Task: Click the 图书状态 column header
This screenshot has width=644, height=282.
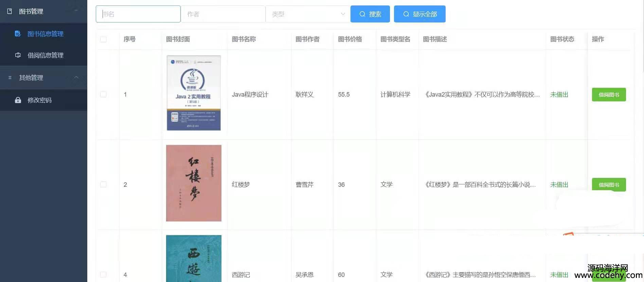Action: pos(562,39)
